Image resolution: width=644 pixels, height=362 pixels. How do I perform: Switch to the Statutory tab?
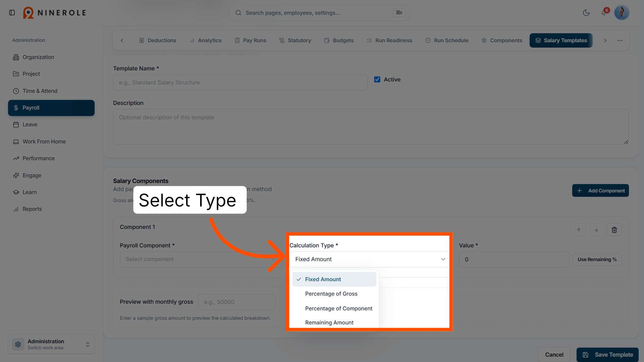[295, 41]
